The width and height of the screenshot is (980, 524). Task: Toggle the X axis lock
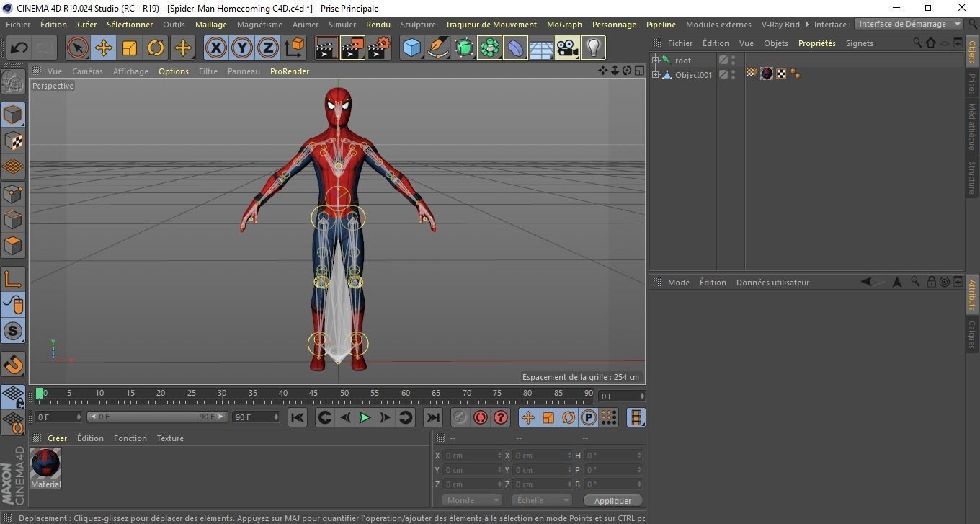tap(215, 48)
